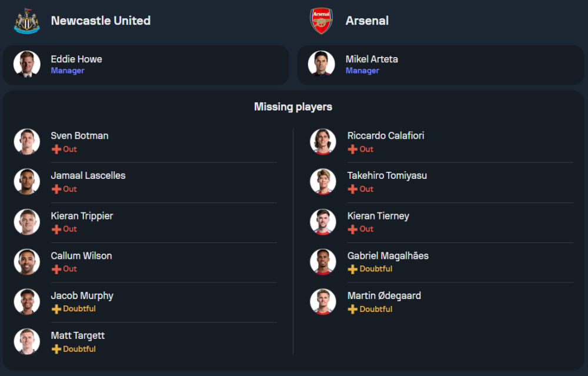Click Jacob Murphy's yellow doubtful cross icon

click(56, 309)
